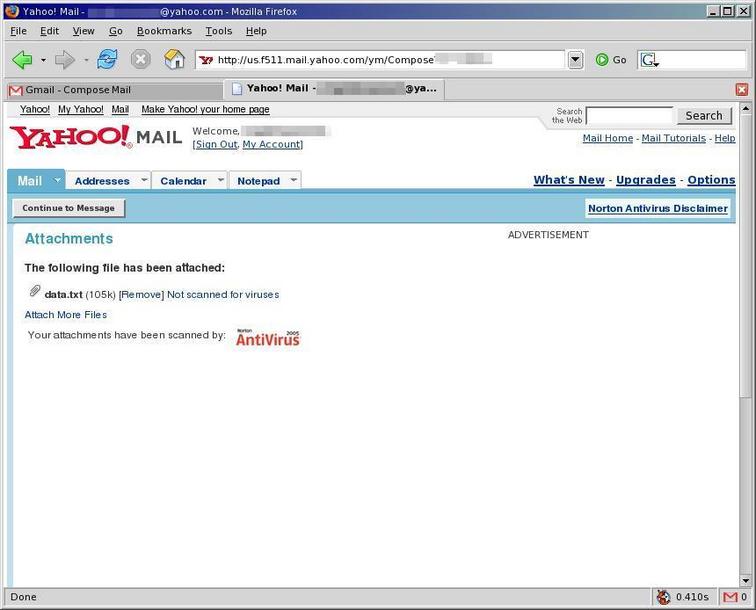This screenshot has height=610, width=756.
Task: Click the Yahoo favicon in the address bar
Action: point(206,60)
